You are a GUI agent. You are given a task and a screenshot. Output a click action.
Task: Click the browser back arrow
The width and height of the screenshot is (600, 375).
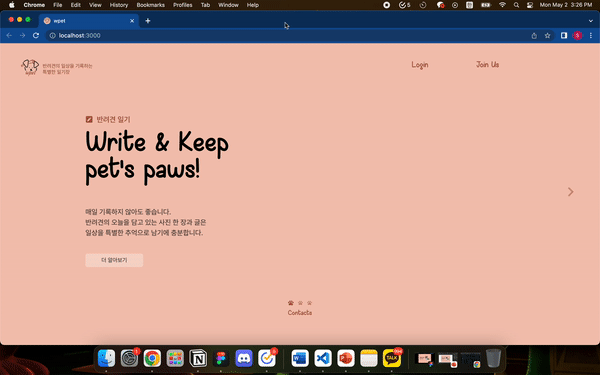9,36
